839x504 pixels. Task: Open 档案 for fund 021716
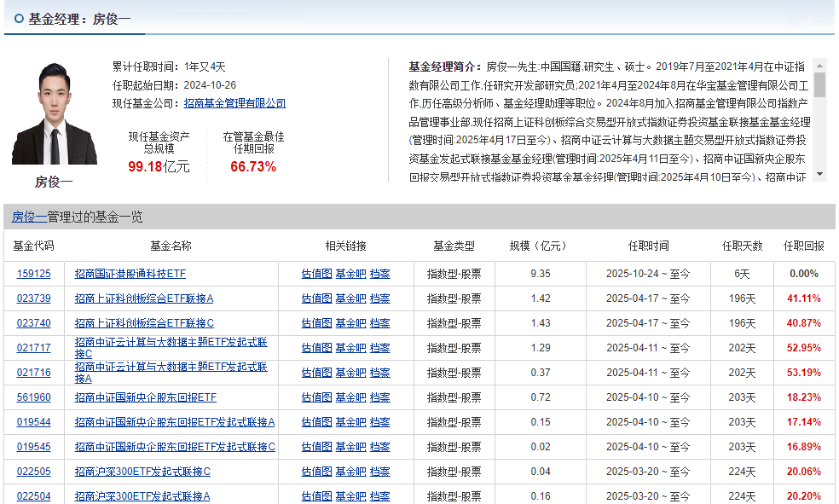(x=380, y=373)
